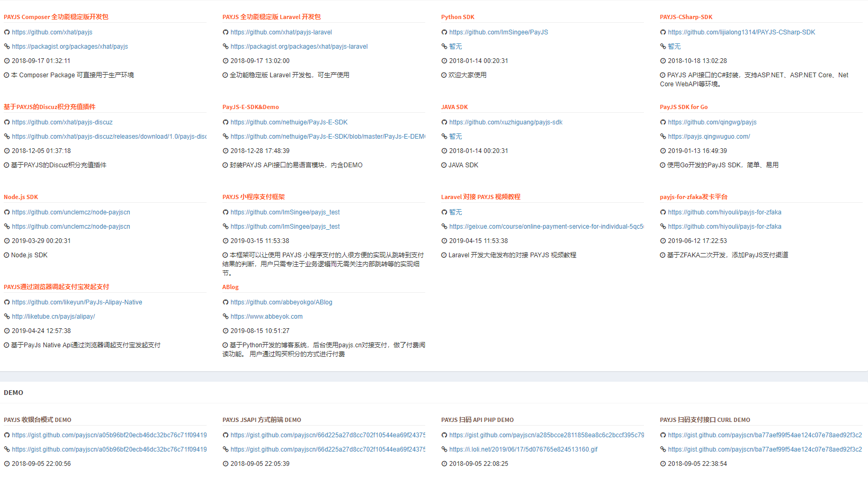Click chain icon beside PayJs-E-SDK blob link
This screenshot has height=477, width=868.
226,137
